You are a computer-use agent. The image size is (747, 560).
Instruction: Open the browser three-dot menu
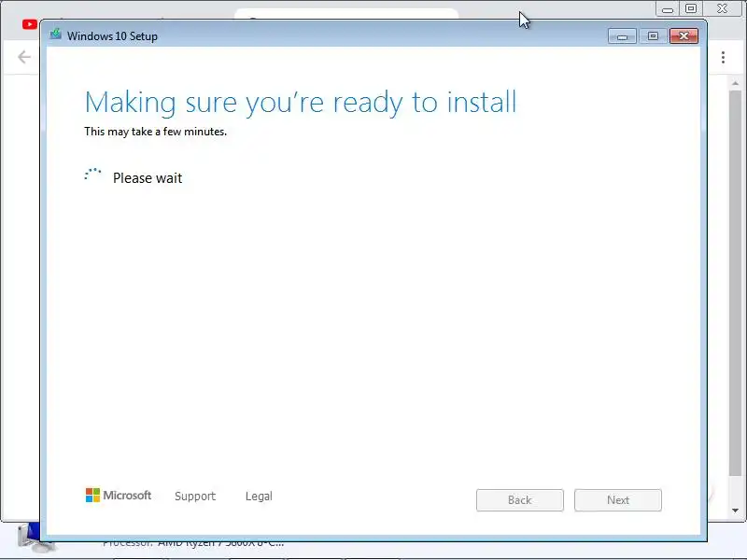[x=723, y=57]
